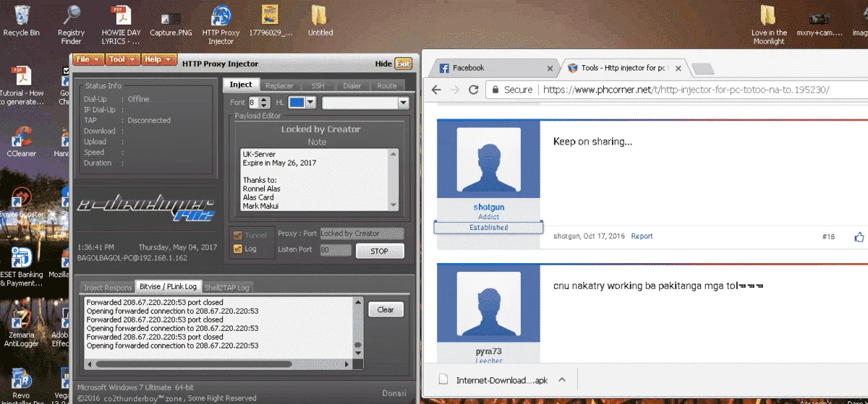Adjust the Font size spinner arrows
This screenshot has width=868, height=404.
(265, 103)
